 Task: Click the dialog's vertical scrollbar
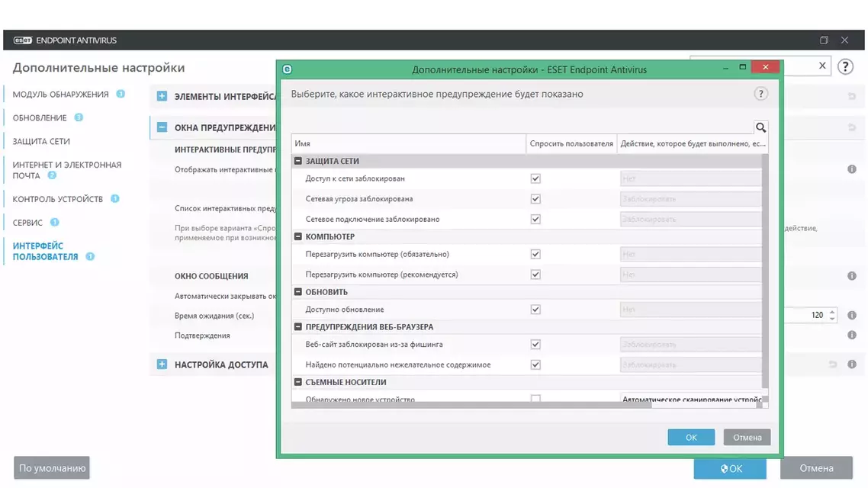point(765,271)
